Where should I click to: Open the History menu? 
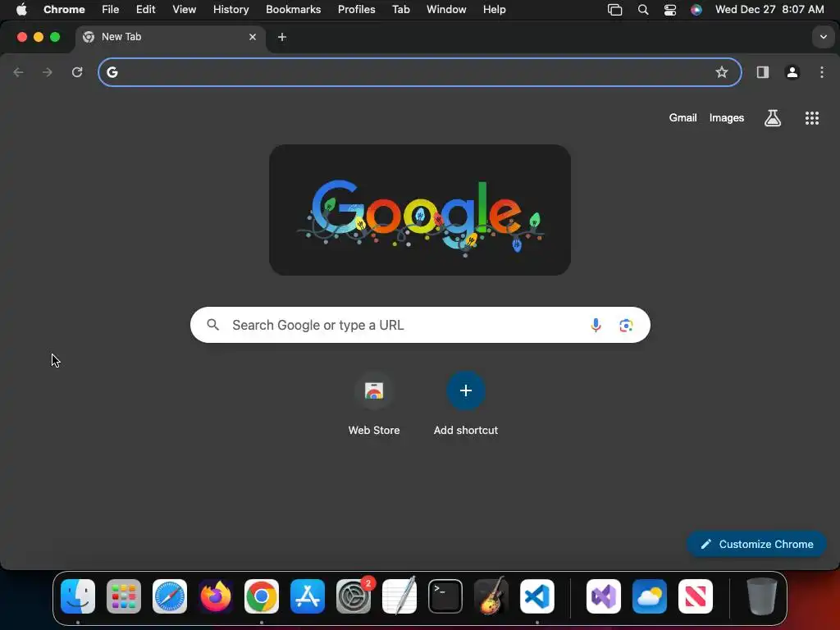pyautogui.click(x=231, y=10)
